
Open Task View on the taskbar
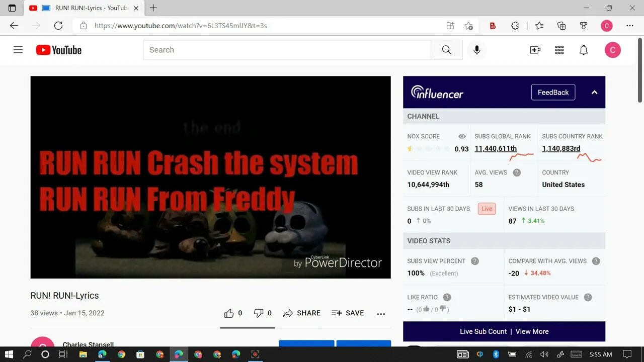click(x=63, y=354)
